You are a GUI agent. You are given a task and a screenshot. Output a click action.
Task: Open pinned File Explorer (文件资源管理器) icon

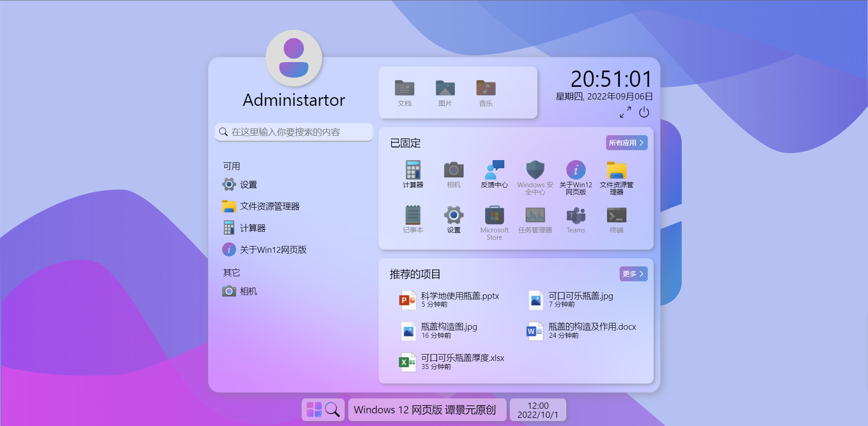[617, 170]
